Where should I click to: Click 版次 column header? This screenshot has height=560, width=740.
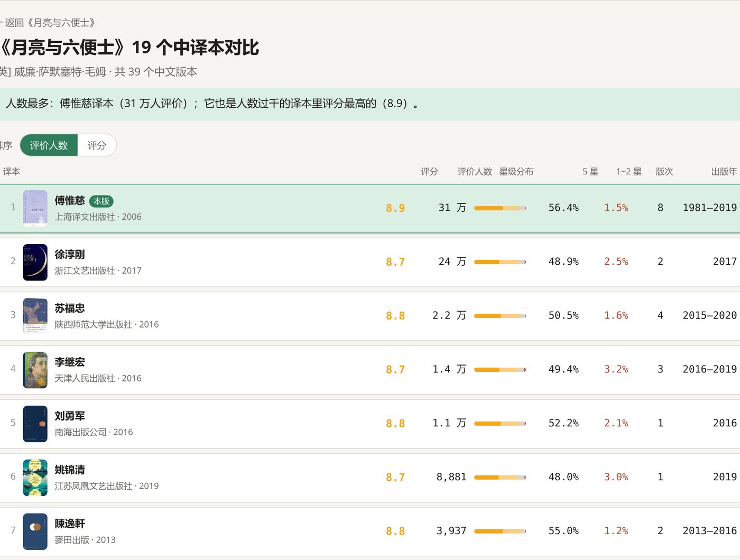(664, 172)
